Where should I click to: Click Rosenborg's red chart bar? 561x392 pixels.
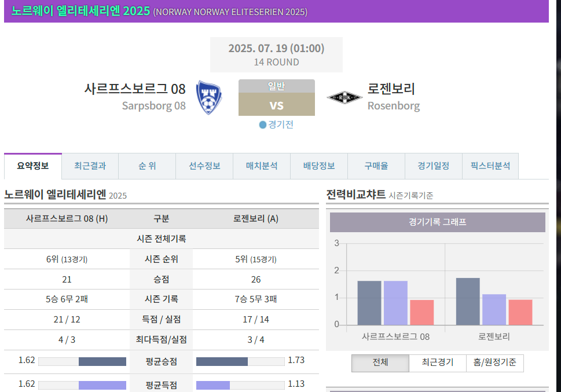pos(520,313)
